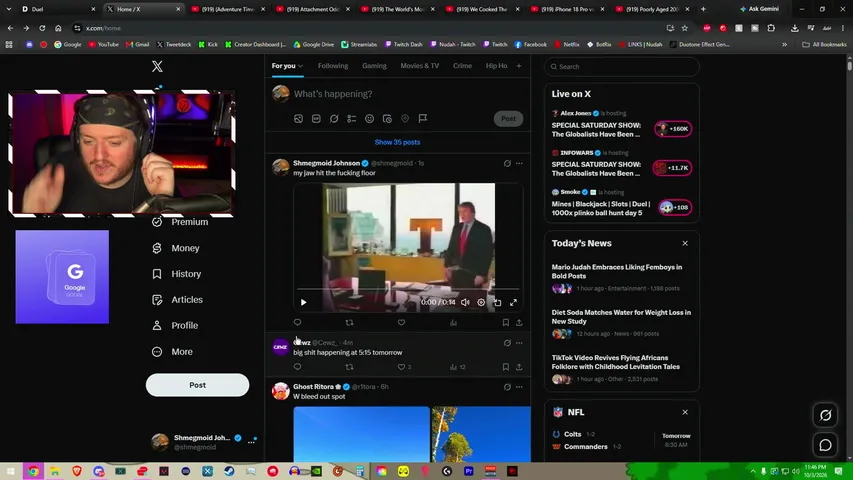The image size is (853, 480).
Task: Open the blue sky image in Ghost Ritora post
Action: click(x=361, y=434)
